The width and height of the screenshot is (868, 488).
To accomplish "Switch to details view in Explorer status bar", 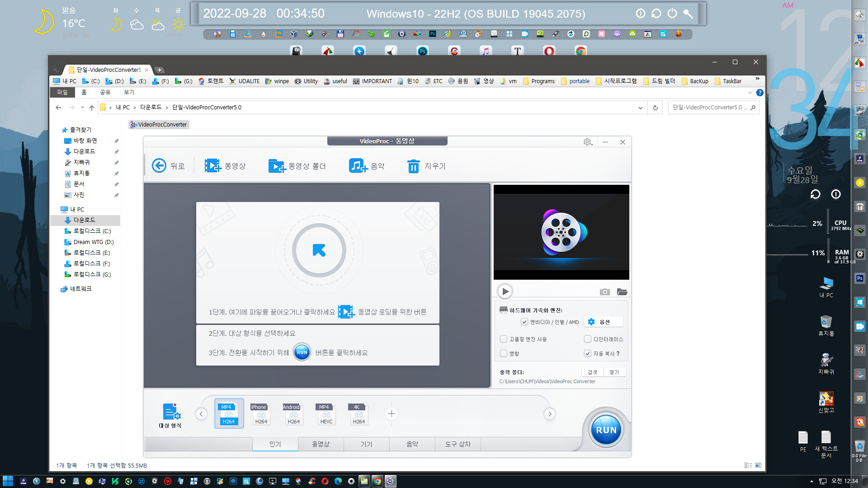I will pyautogui.click(x=748, y=465).
